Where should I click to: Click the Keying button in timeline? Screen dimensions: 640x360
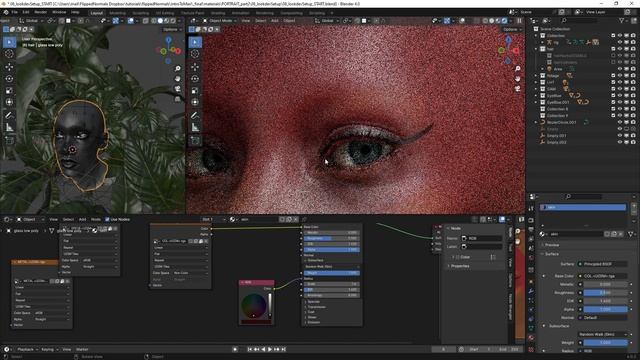[x=49, y=349]
